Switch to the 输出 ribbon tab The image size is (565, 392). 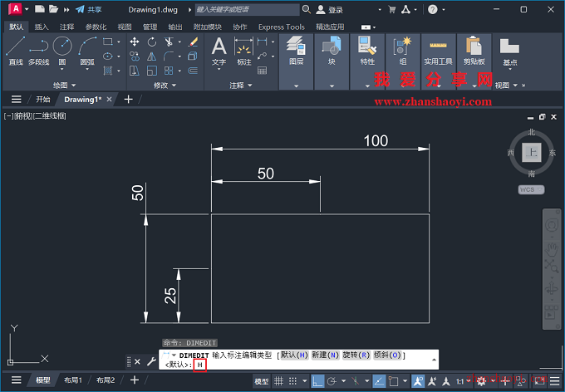point(175,27)
